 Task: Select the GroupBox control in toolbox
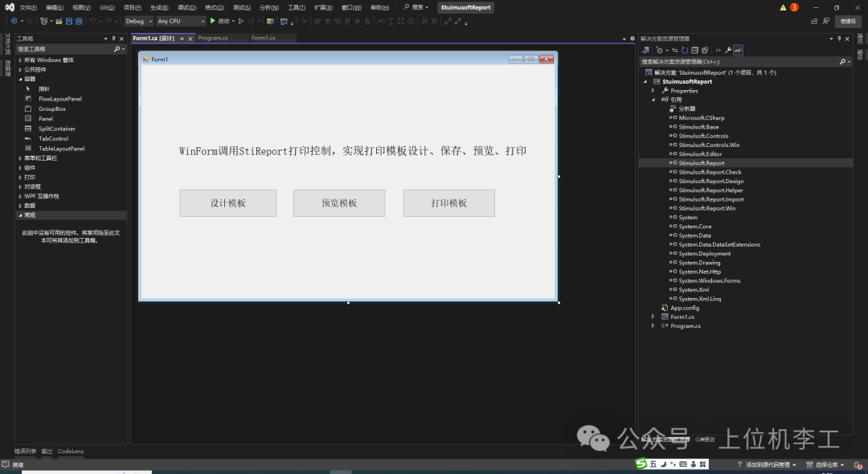51,108
